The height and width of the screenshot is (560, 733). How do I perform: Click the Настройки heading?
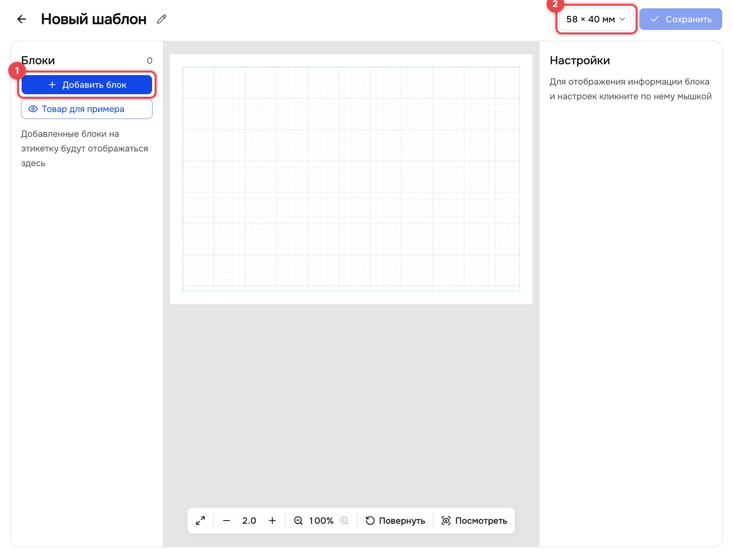tap(580, 60)
